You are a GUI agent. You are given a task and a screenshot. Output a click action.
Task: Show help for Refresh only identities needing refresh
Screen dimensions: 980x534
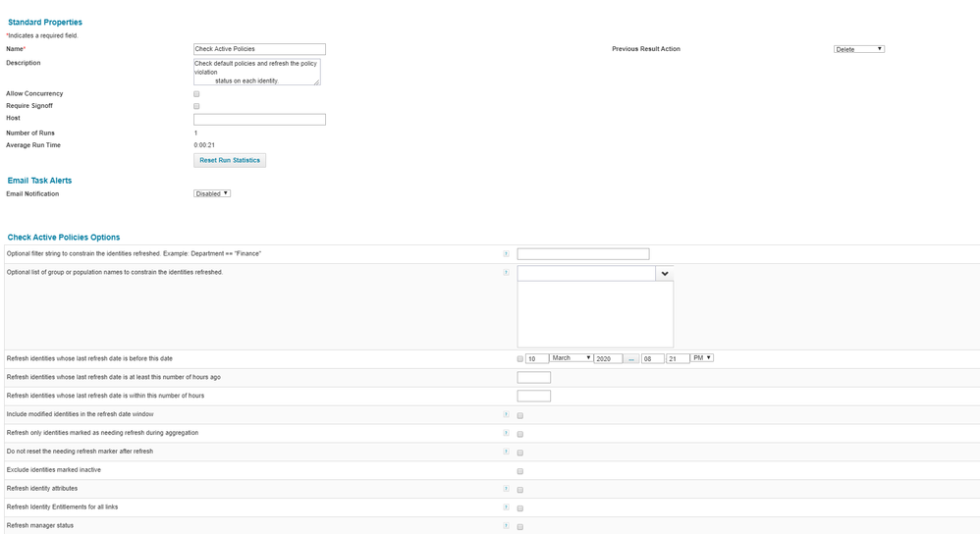coord(506,433)
